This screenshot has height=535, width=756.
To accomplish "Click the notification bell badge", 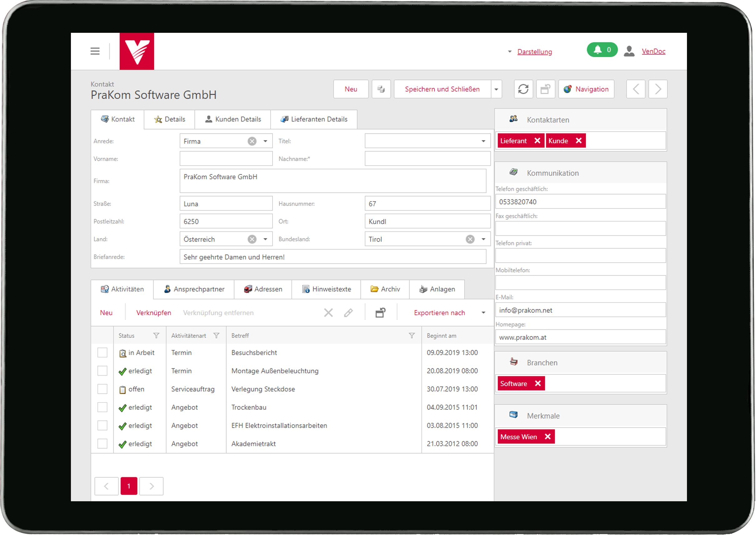I will click(x=602, y=50).
